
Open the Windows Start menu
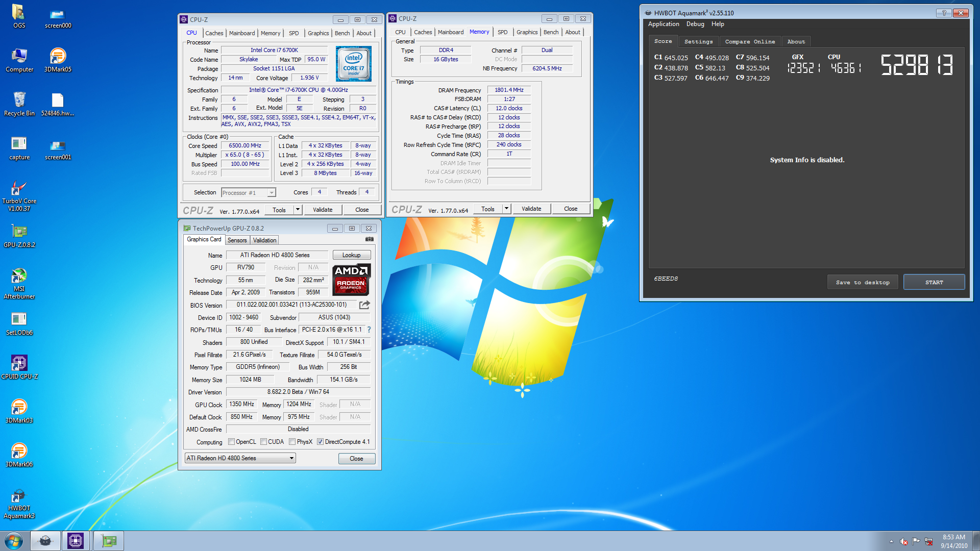(14, 541)
